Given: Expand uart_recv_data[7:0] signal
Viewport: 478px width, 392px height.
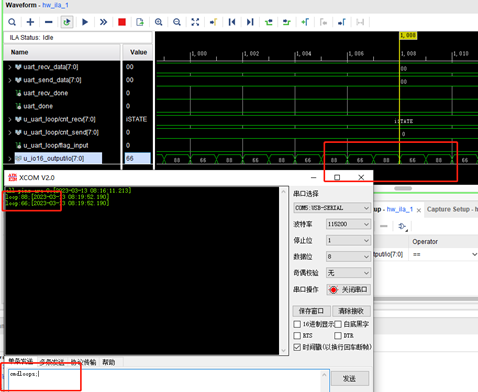Looking at the screenshot, I should pos(10,67).
